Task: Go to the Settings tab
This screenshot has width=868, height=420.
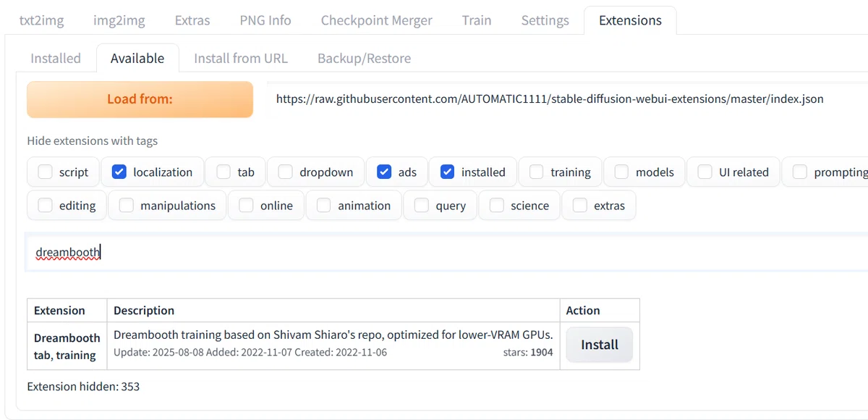Action: click(x=545, y=20)
